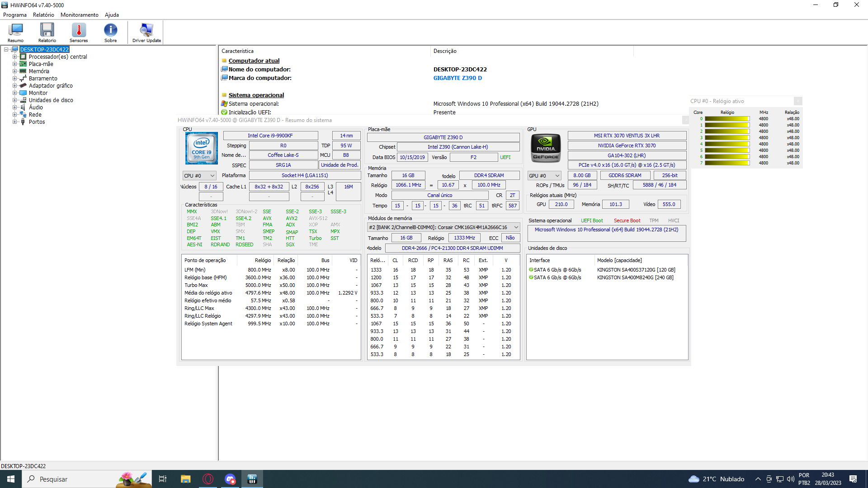
Task: Select the Adaptador gráfico tree icon
Action: point(23,86)
